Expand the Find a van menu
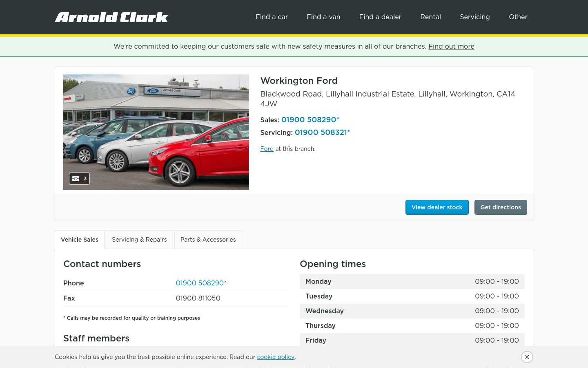This screenshot has height=368, width=588. (x=323, y=17)
